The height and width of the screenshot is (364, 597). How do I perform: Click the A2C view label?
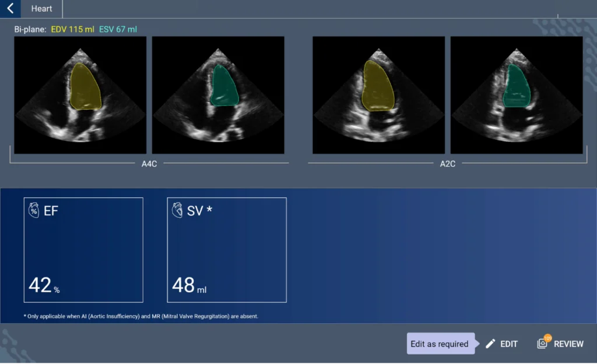[448, 164]
